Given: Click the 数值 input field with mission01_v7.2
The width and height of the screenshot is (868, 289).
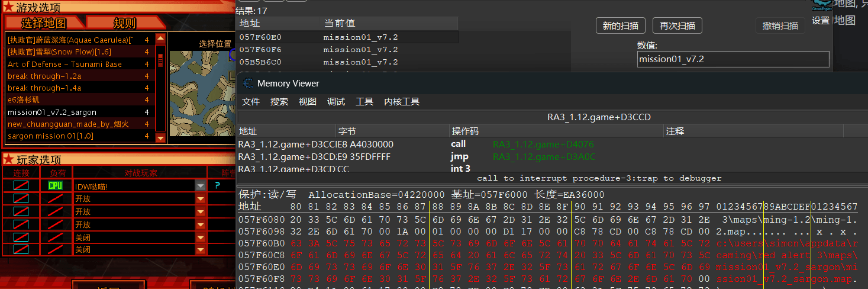Looking at the screenshot, I should [x=733, y=59].
